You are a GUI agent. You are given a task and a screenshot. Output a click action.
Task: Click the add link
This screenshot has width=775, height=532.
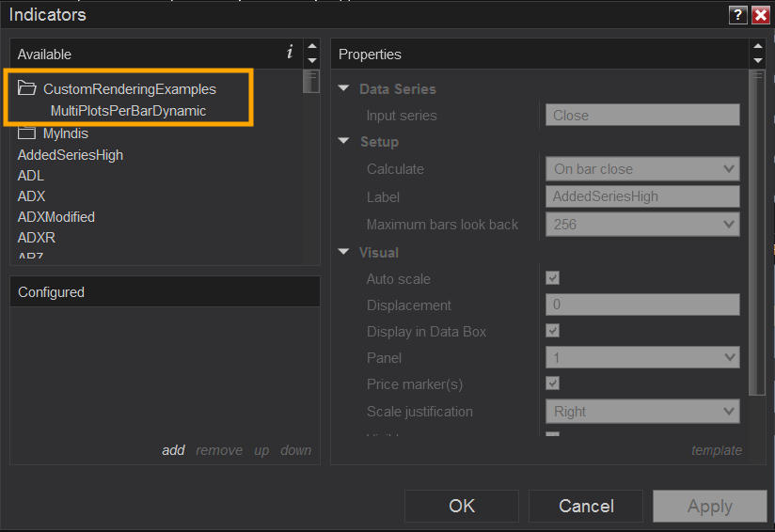click(x=173, y=450)
